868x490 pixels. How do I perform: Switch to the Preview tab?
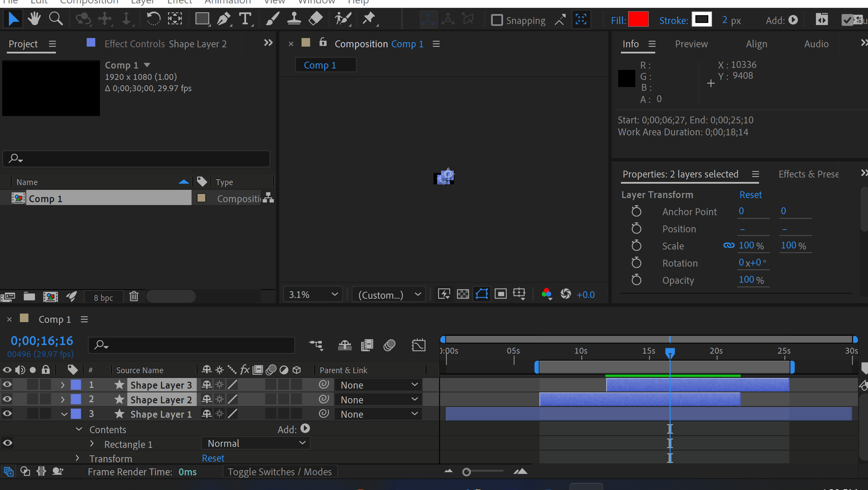click(x=691, y=44)
